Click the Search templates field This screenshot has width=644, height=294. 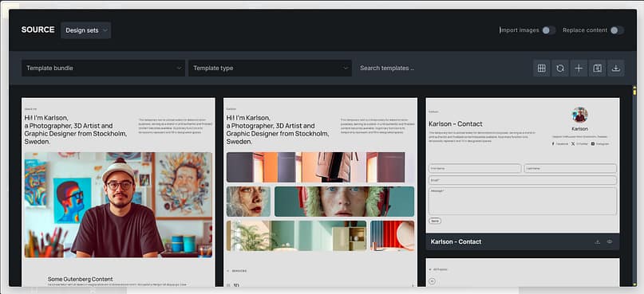pos(441,68)
